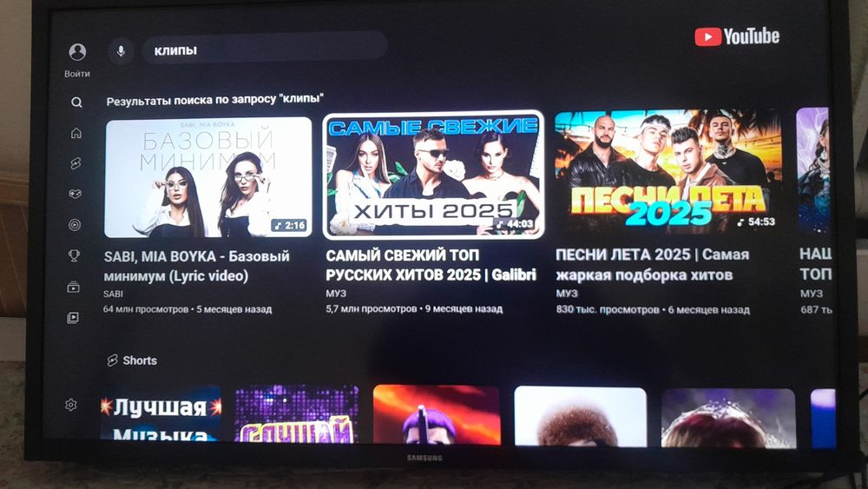Open the Sports trophy icon in sidebar
This screenshot has width=868, height=489.
74,255
